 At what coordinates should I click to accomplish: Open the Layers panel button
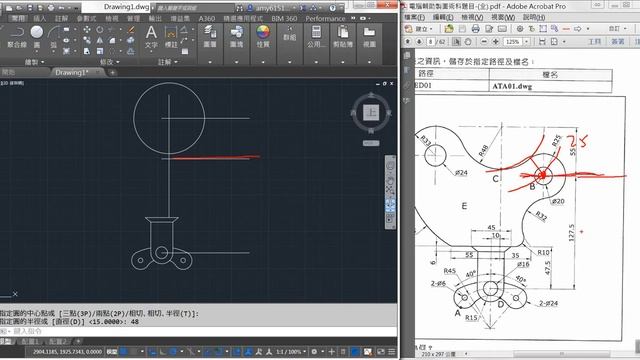pos(210,37)
